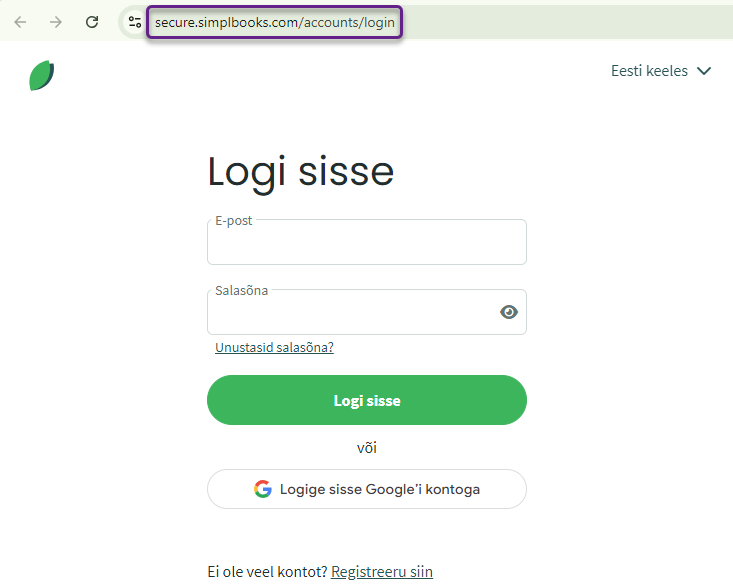
Task: Open the Eesti keeles language dropdown
Action: click(661, 71)
